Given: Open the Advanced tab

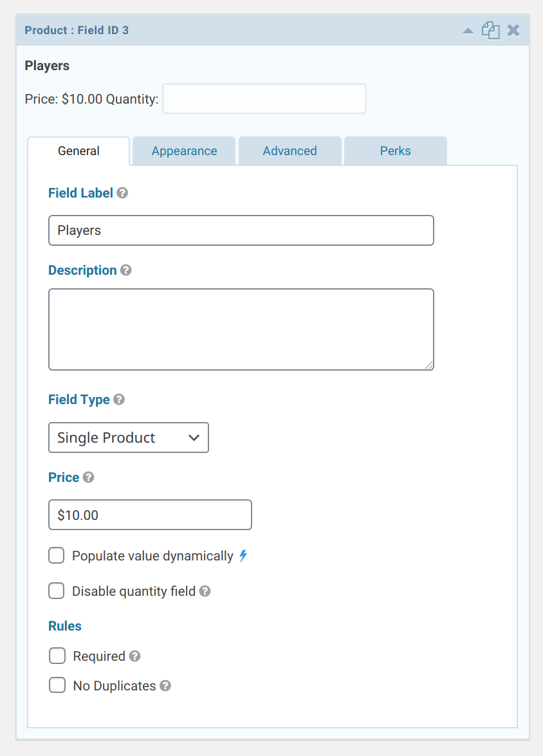Looking at the screenshot, I should (x=290, y=151).
